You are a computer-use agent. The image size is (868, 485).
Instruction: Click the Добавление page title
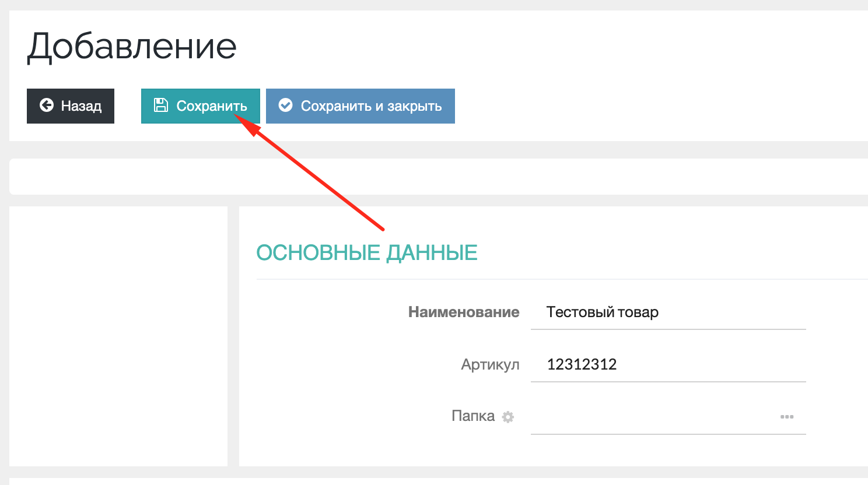pos(132,47)
